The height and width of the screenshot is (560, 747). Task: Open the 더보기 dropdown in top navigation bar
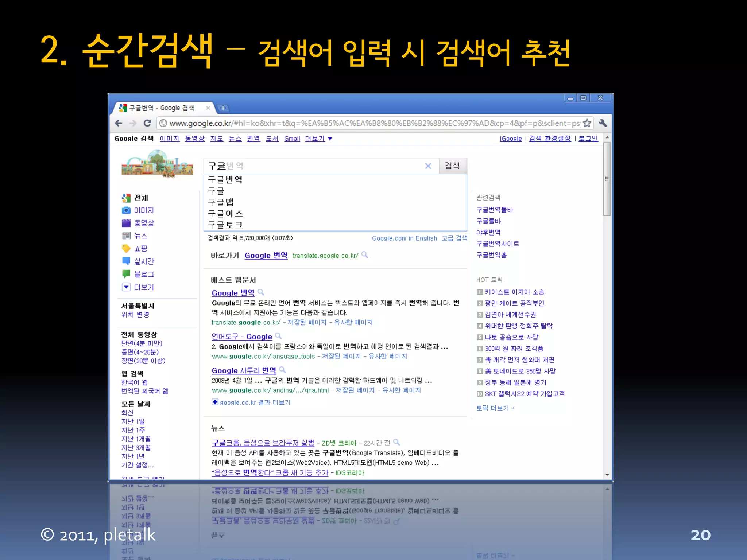(x=318, y=139)
